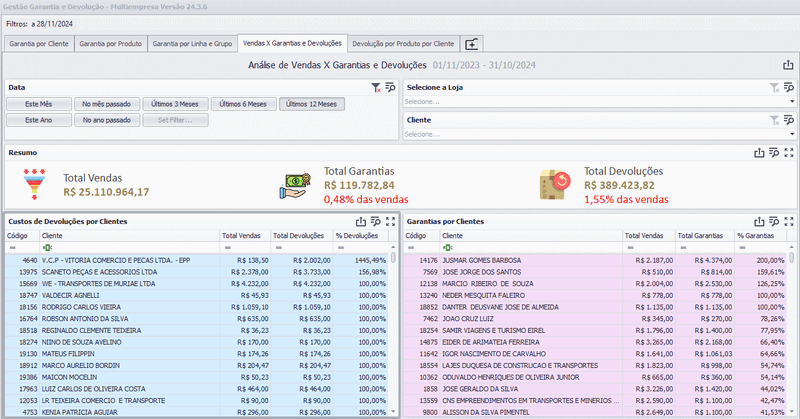Open the Cliente panel inspect icon
This screenshot has height=419, width=800.
tap(789, 120)
